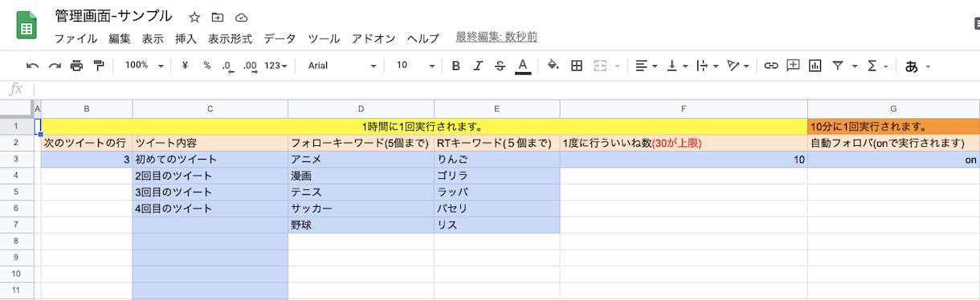
Task: Click the merge cells icon
Action: [x=601, y=66]
